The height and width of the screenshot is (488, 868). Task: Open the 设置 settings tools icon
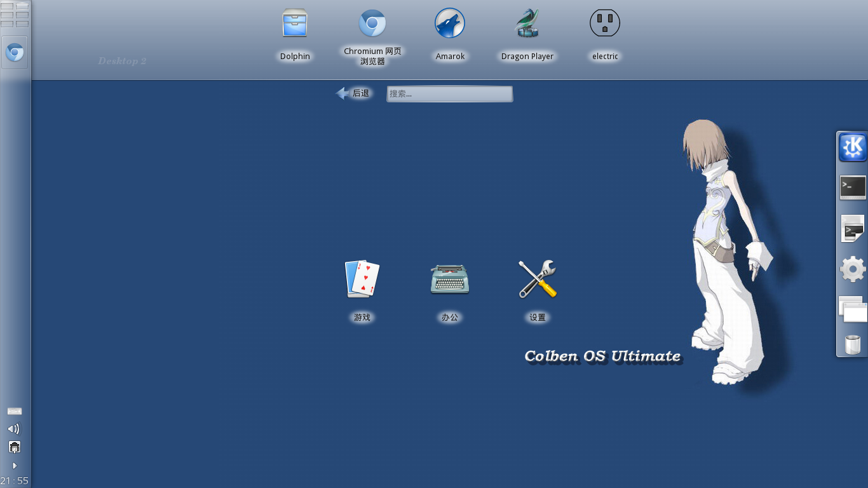click(538, 279)
